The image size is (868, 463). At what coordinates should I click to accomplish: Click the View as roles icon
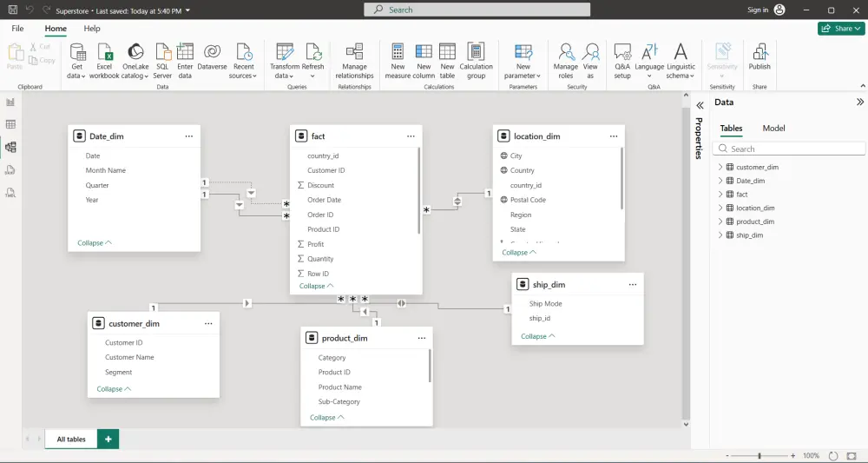[590, 52]
